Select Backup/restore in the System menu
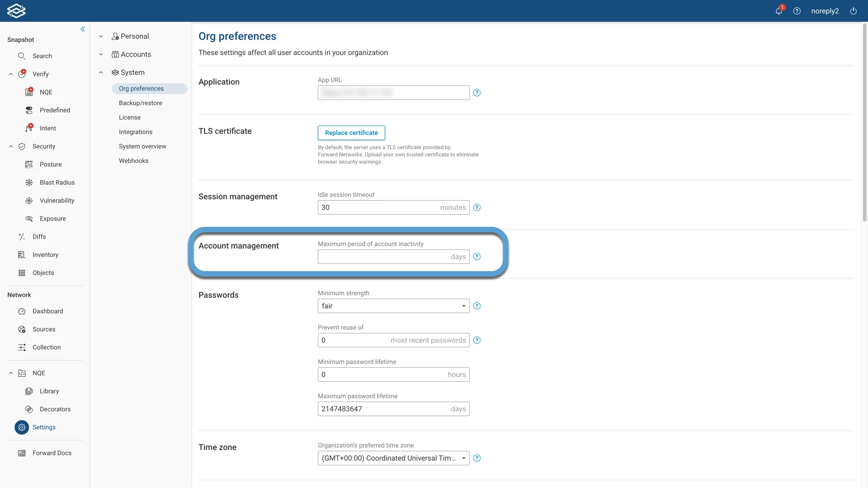 pyautogui.click(x=140, y=103)
